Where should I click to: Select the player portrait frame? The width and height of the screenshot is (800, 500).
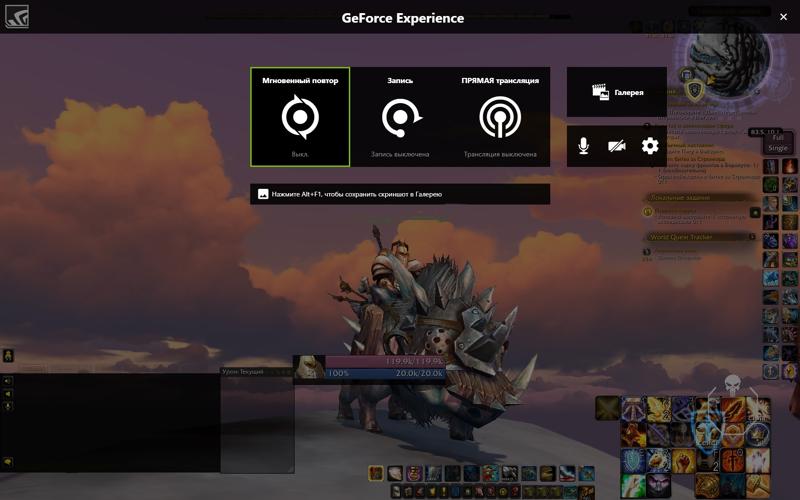[309, 367]
